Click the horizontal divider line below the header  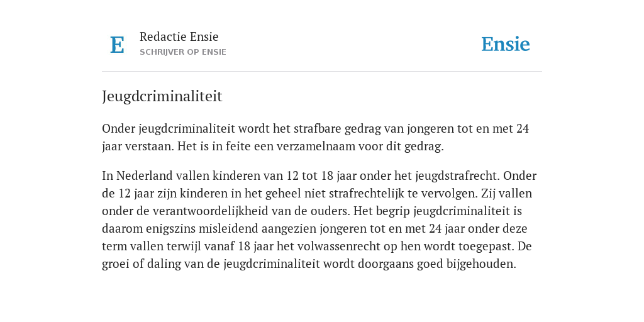pyautogui.click(x=322, y=72)
